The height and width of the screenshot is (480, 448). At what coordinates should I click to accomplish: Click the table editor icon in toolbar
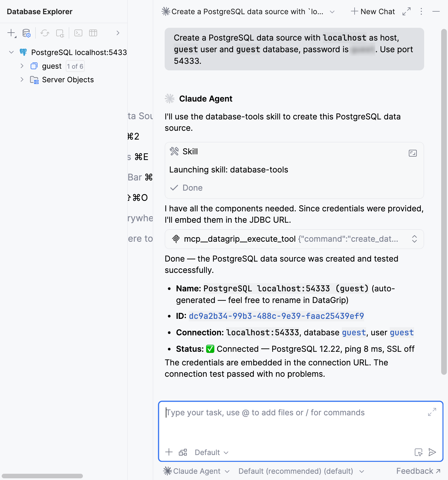93,33
